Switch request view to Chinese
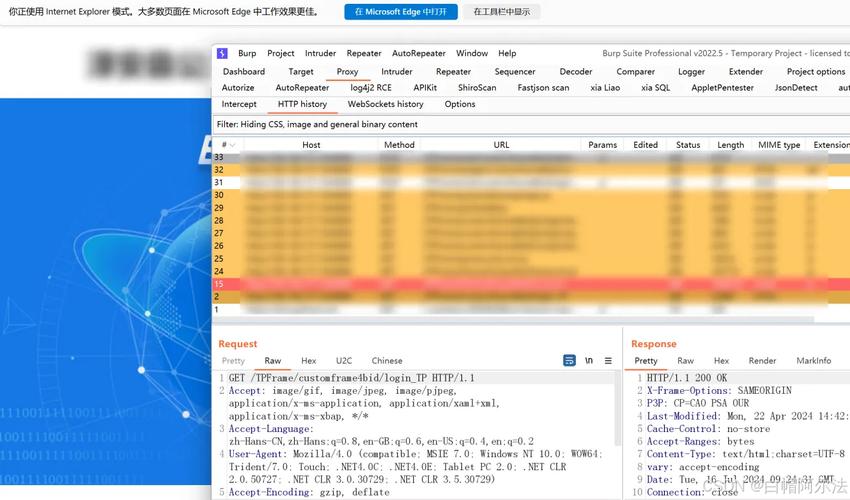850x500 pixels. [x=387, y=361]
